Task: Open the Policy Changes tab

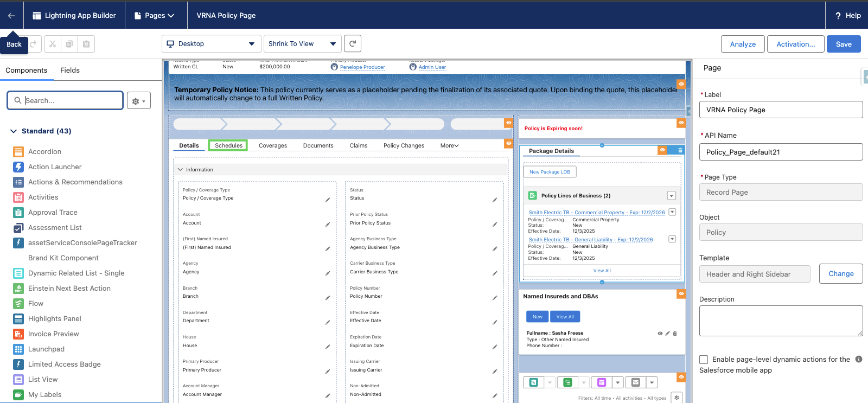Action: [404, 145]
